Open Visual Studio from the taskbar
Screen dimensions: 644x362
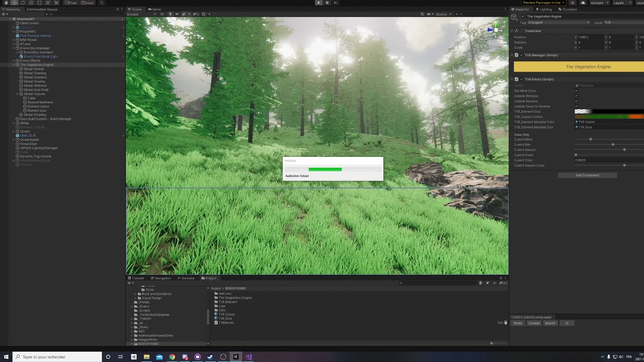249,356
